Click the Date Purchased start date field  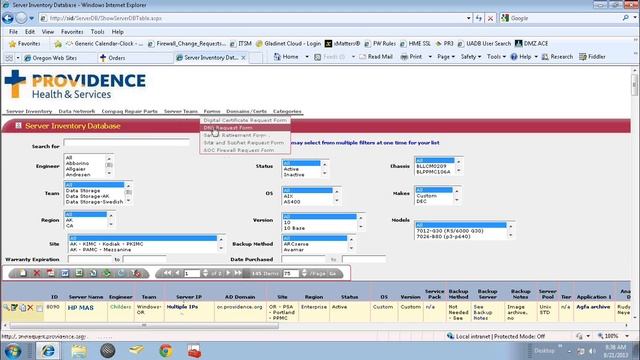coord(304,260)
